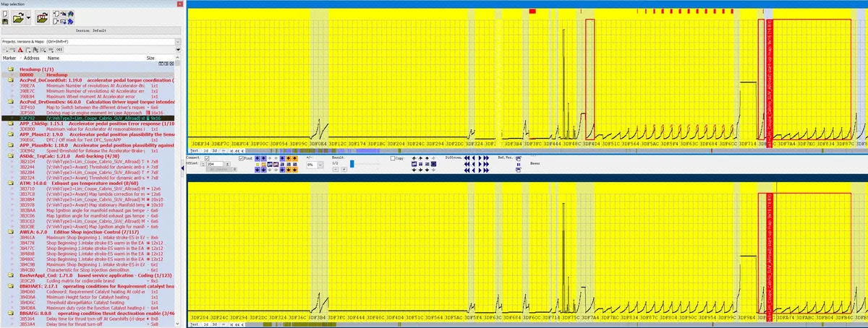Image resolution: width=868 pixels, height=328 pixels.
Task: Open the Projects, Versions & Maps search dropdown
Action: coord(176,42)
